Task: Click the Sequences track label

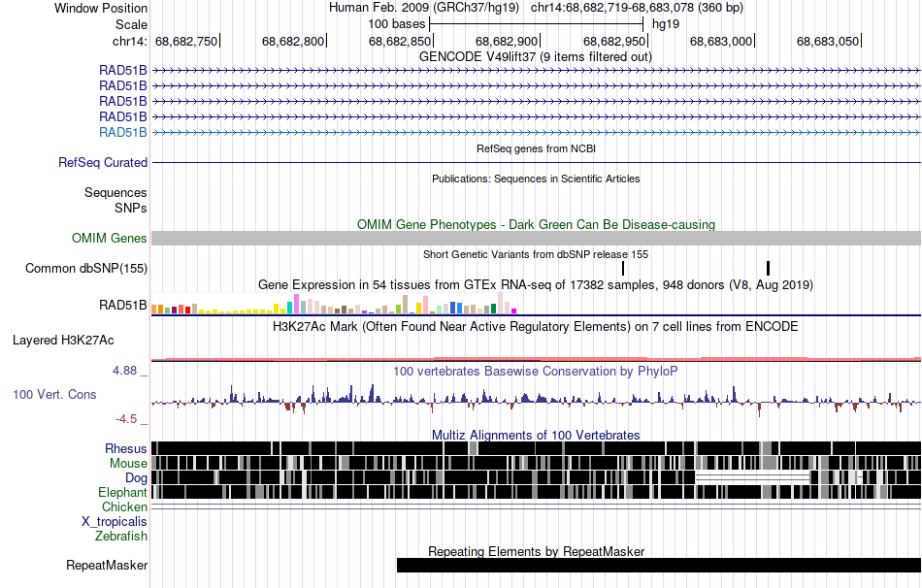Action: [x=115, y=192]
